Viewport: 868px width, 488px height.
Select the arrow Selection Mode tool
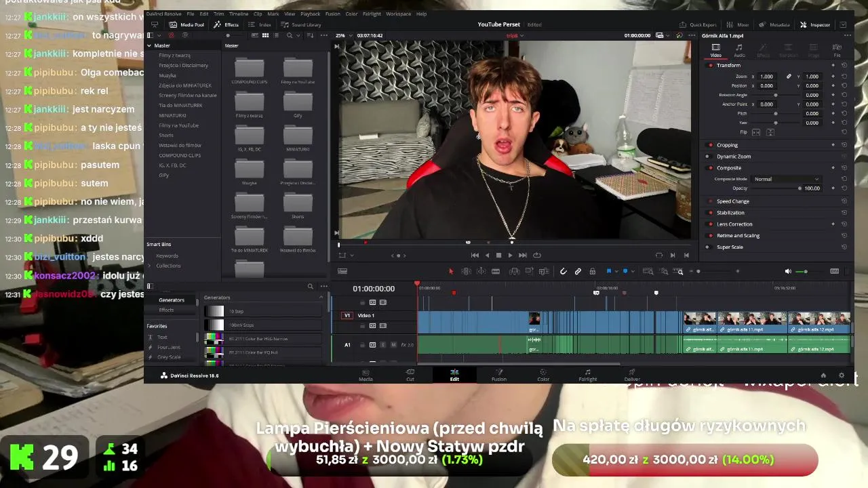(451, 271)
